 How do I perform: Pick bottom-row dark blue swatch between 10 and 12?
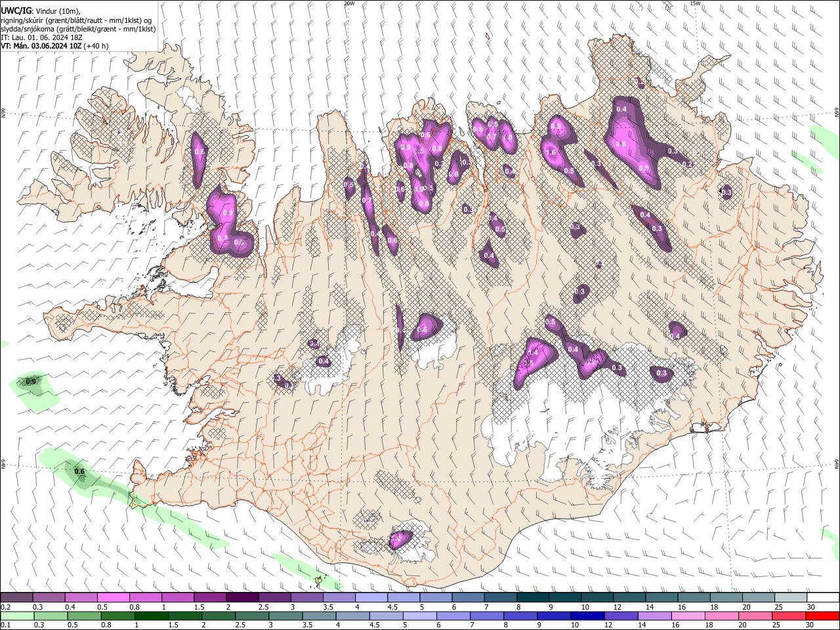click(x=587, y=616)
